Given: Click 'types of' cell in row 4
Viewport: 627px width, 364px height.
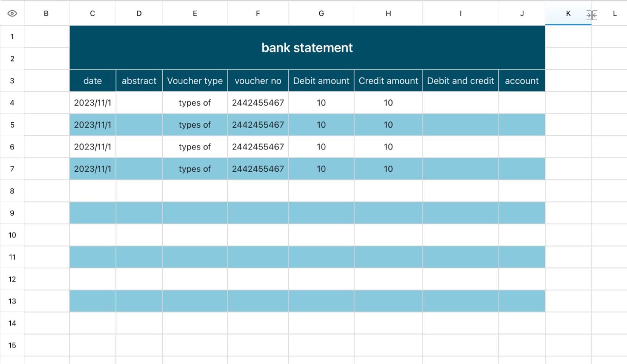Looking at the screenshot, I should tap(195, 103).
